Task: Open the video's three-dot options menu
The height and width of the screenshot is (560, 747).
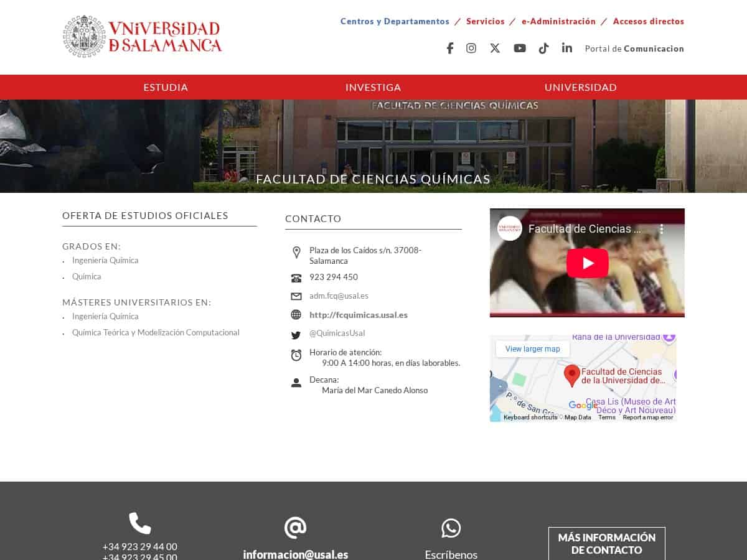Action: point(662,229)
